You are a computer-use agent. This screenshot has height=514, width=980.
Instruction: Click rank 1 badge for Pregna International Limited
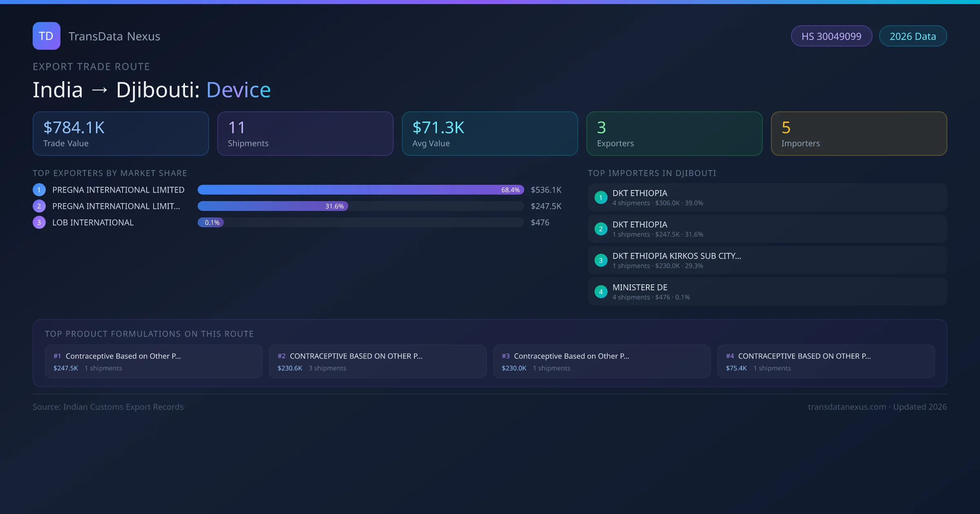[x=39, y=190]
